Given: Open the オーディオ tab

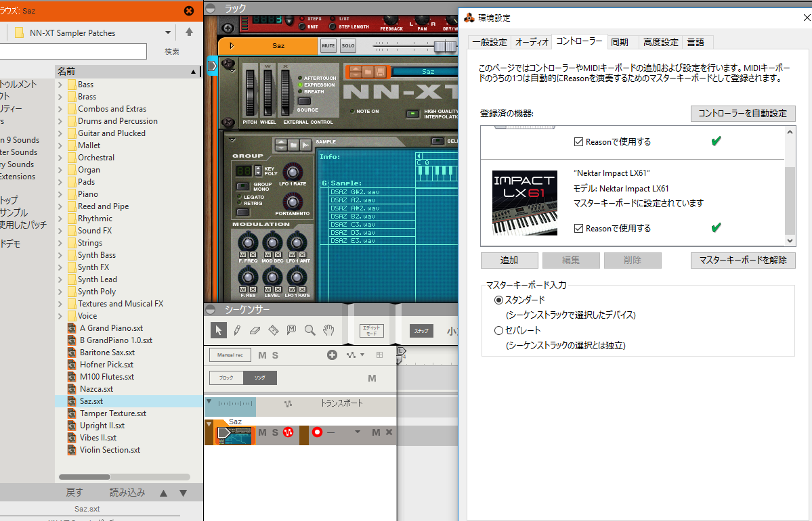Looking at the screenshot, I should click(532, 43).
